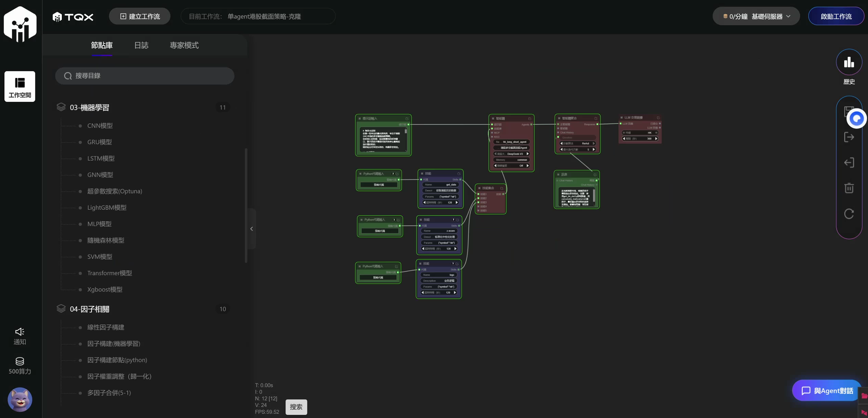Screen dimensions: 868x418
Task: Toggle the RAG input port on the 智能體 node
Action: tap(492, 137)
